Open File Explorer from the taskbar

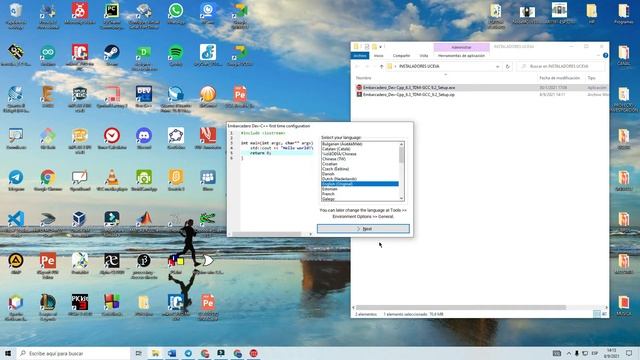coord(156,353)
